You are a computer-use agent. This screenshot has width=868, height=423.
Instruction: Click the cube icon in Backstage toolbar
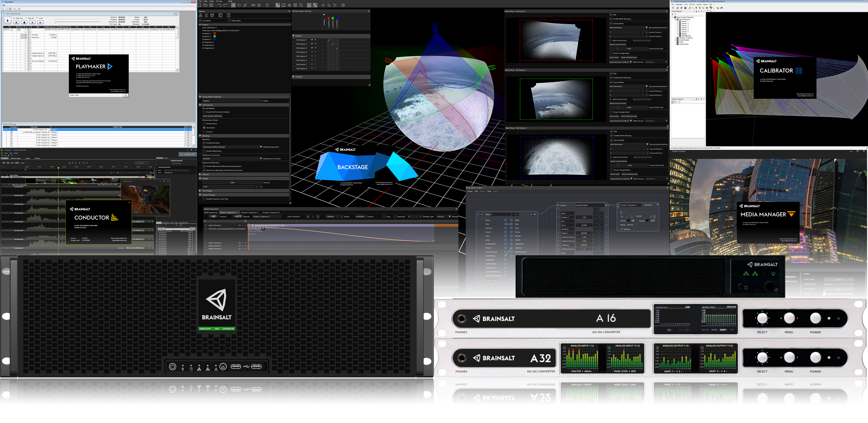[x=259, y=5]
